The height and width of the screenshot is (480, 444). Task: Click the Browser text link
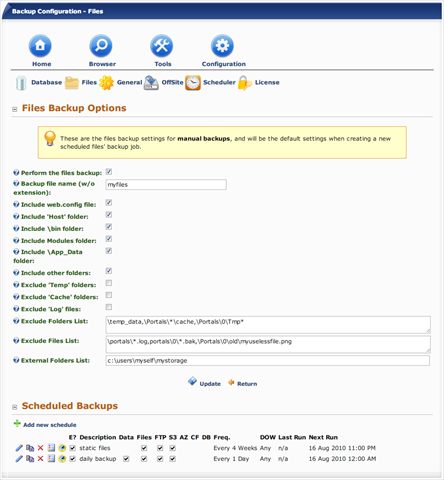(x=102, y=64)
